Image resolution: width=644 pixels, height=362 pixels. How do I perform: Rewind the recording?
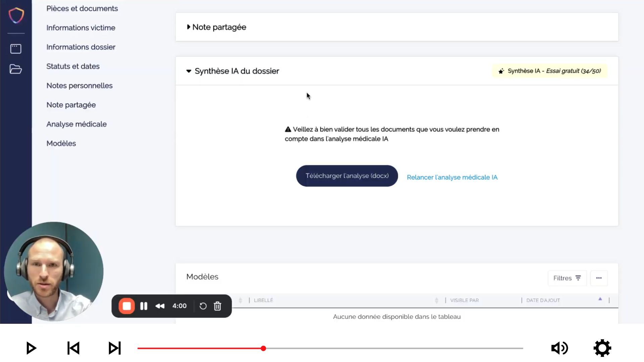160,306
